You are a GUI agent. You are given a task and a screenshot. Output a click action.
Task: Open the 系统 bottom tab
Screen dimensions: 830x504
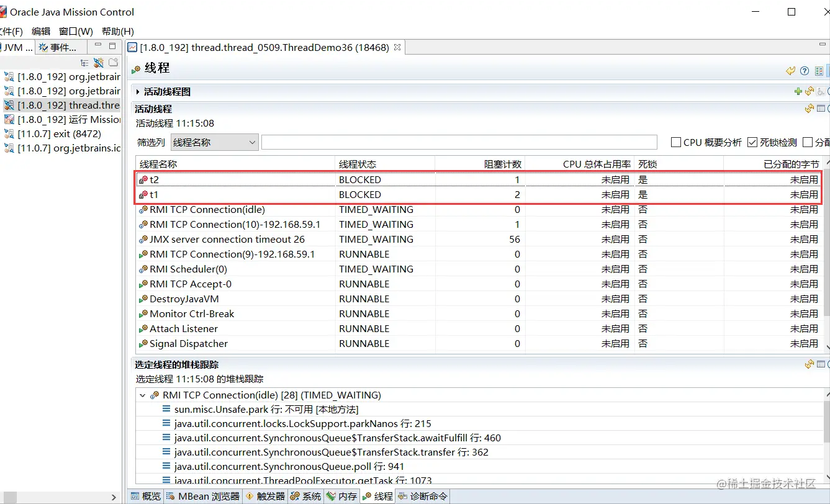pos(306,496)
